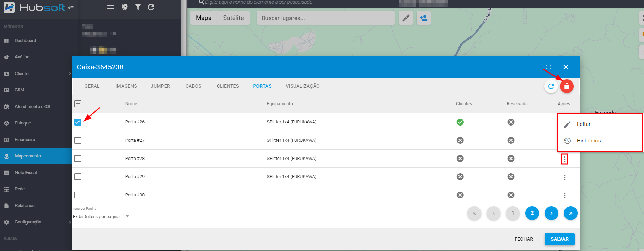
Task: Go to the first page with double-left arrow
Action: coord(474,213)
